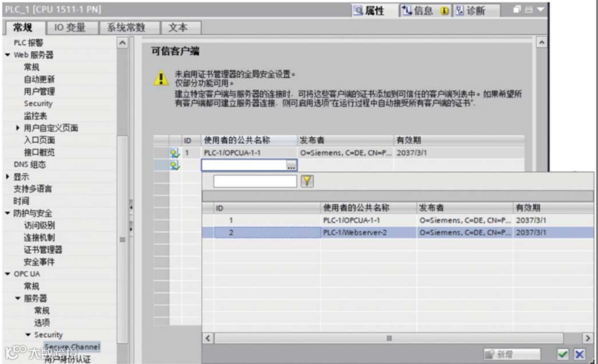Click main table 发布者 column header

(345, 141)
